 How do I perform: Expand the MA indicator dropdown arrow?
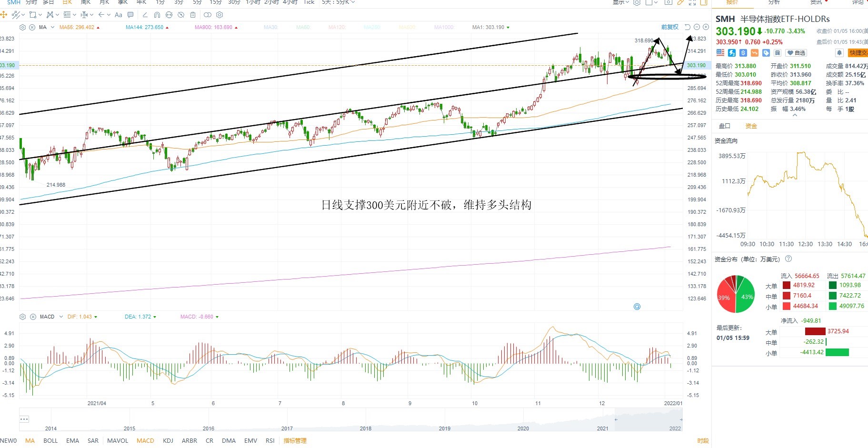(x=52, y=27)
